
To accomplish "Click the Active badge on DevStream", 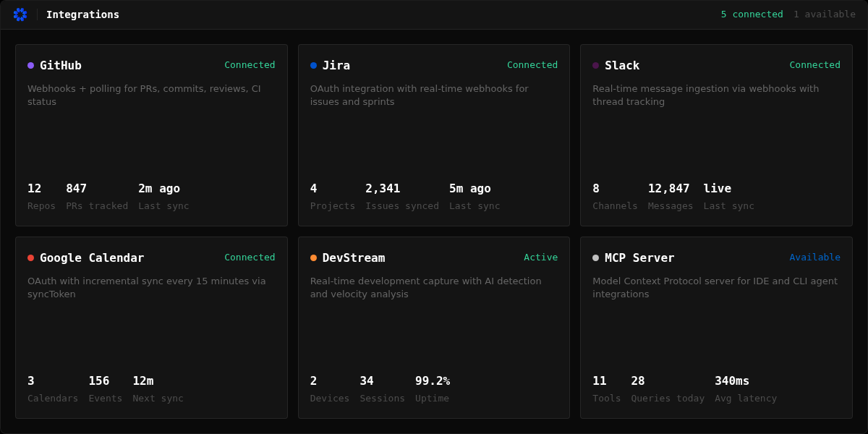I will click(x=540, y=257).
